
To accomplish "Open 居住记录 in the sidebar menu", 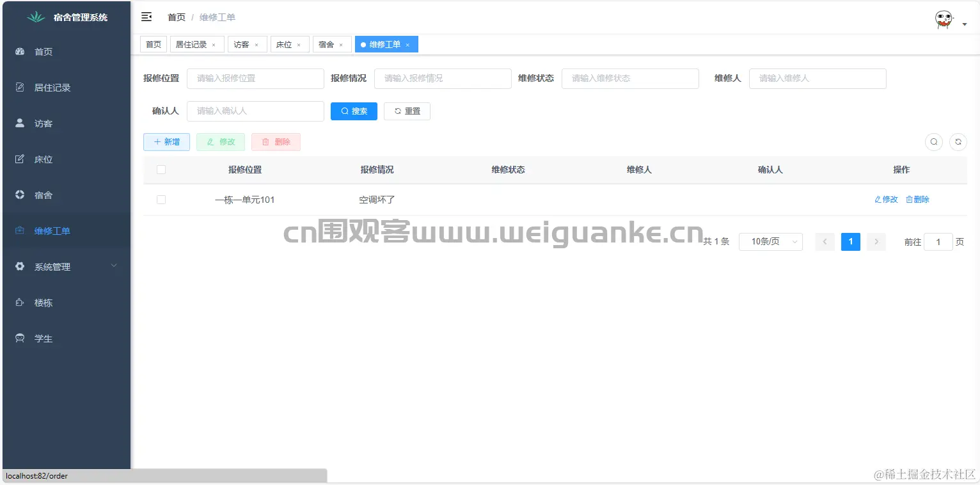I will 67,88.
